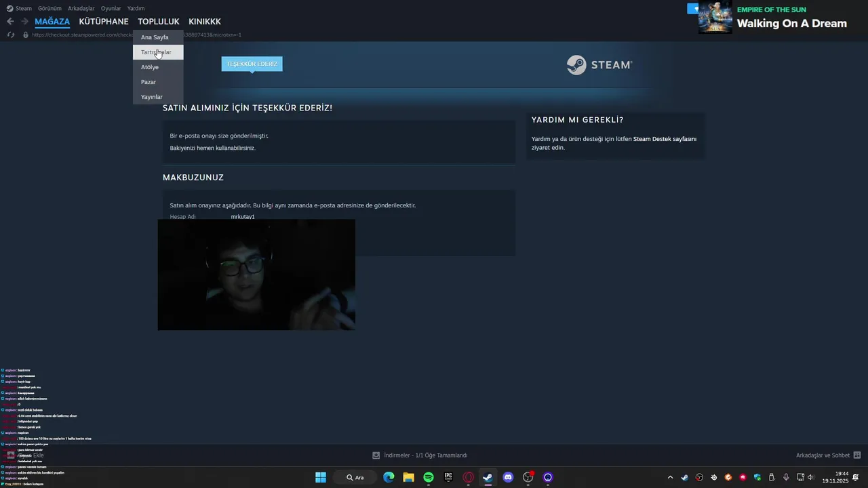The height and width of the screenshot is (488, 868).
Task: Open the Arkadaşlar menu
Action: (81, 8)
